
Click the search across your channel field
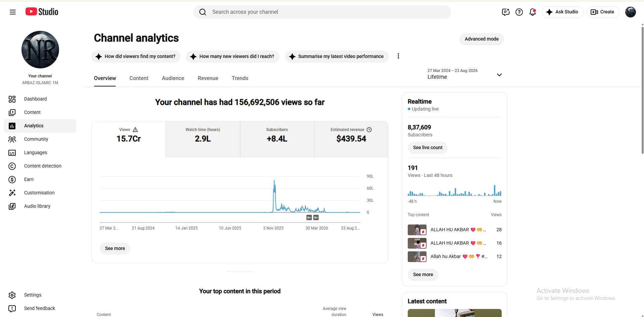pyautogui.click(x=322, y=12)
